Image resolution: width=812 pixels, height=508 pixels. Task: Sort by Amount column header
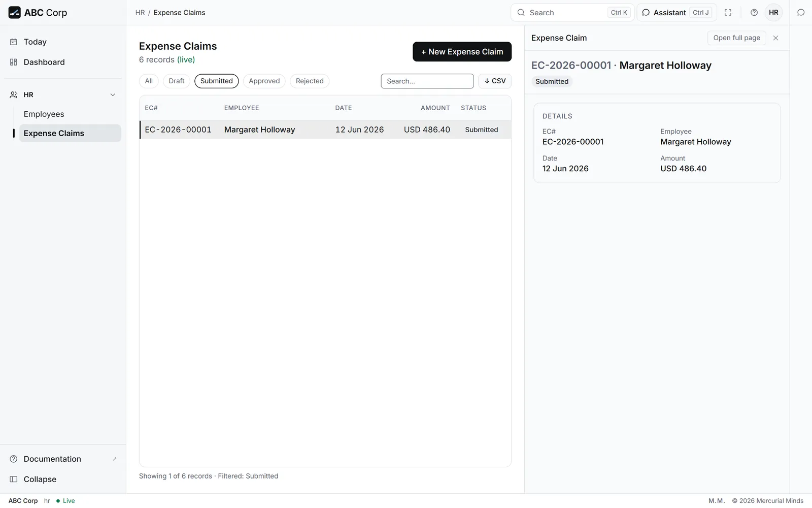pos(435,108)
